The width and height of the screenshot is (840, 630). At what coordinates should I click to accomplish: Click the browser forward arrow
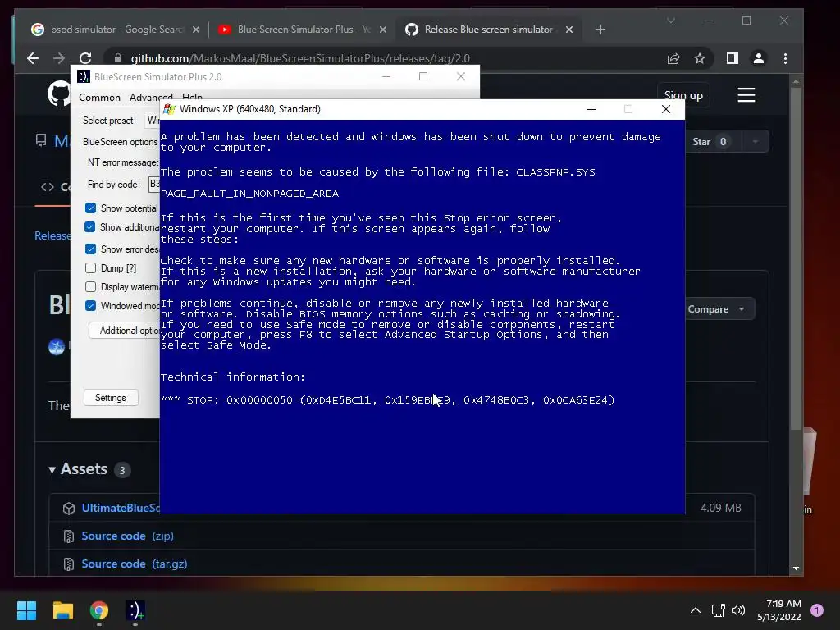[x=59, y=58]
